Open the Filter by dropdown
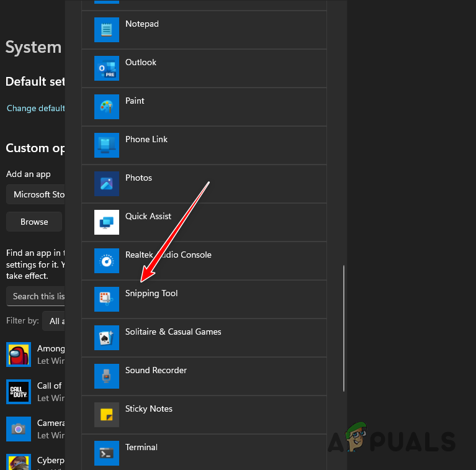476x470 pixels. pos(53,321)
